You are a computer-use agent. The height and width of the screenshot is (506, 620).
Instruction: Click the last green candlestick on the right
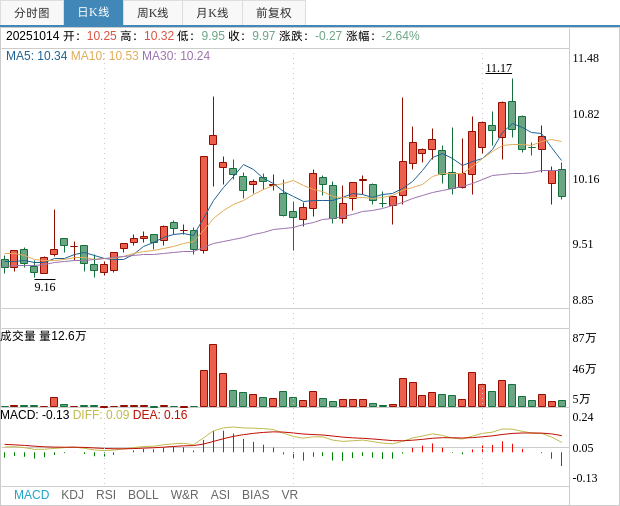coord(562,182)
